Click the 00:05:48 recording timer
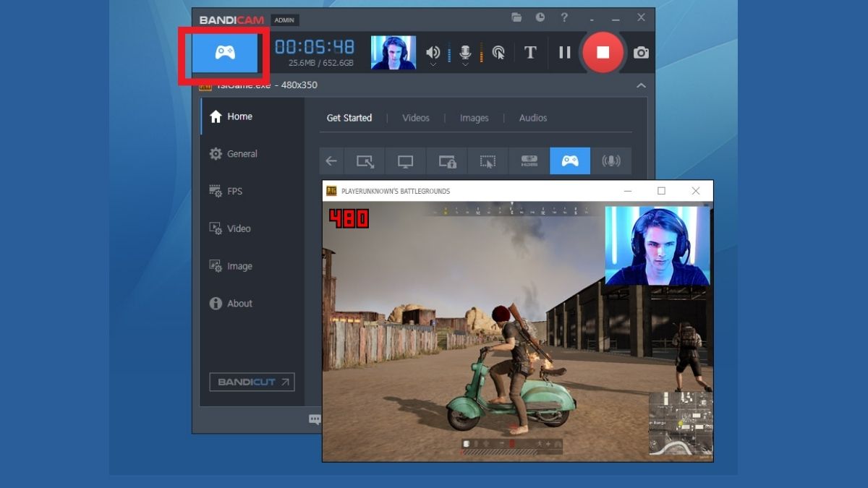This screenshot has width=868, height=488. click(315, 48)
